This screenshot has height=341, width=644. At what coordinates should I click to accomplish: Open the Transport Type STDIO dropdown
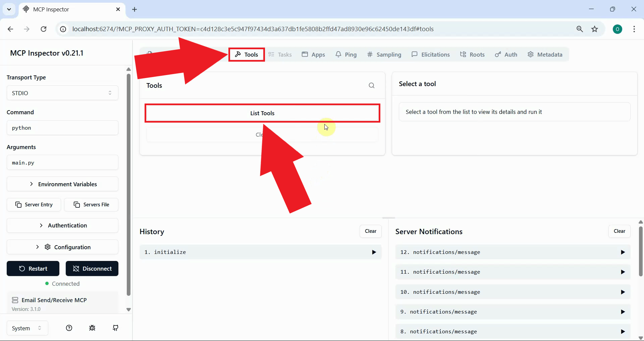tap(62, 93)
